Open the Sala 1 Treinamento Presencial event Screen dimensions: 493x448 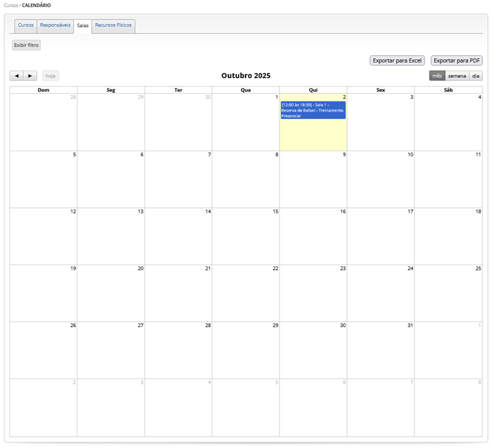(313, 110)
